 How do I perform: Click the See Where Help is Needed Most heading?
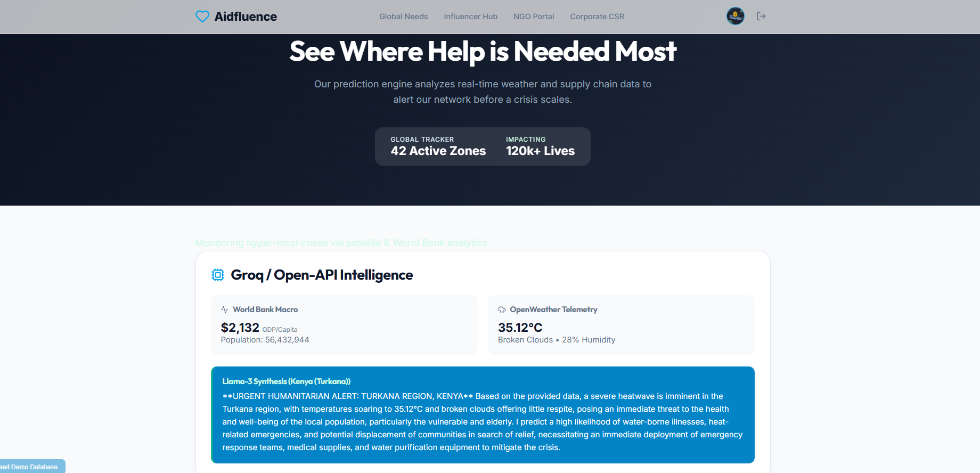(x=483, y=52)
